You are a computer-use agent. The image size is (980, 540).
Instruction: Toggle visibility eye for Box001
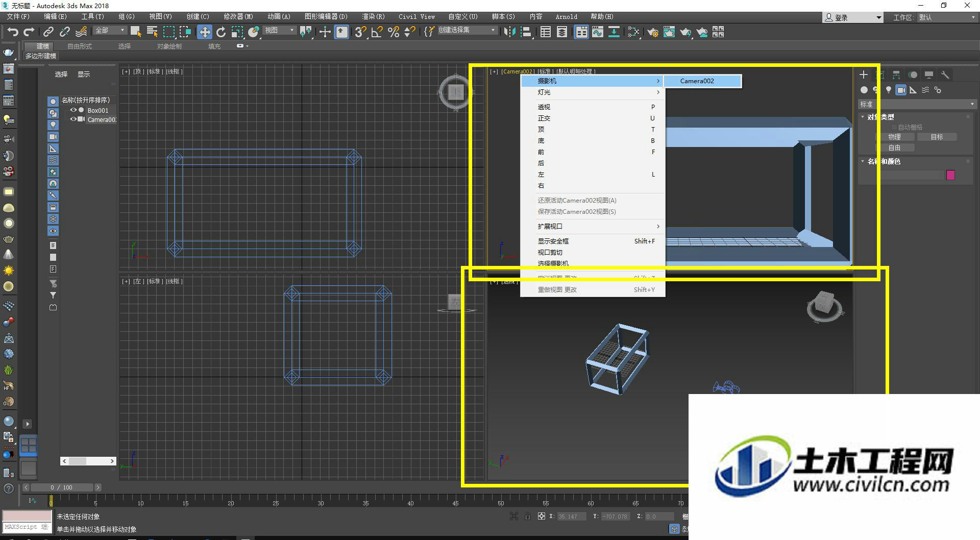[x=73, y=110]
